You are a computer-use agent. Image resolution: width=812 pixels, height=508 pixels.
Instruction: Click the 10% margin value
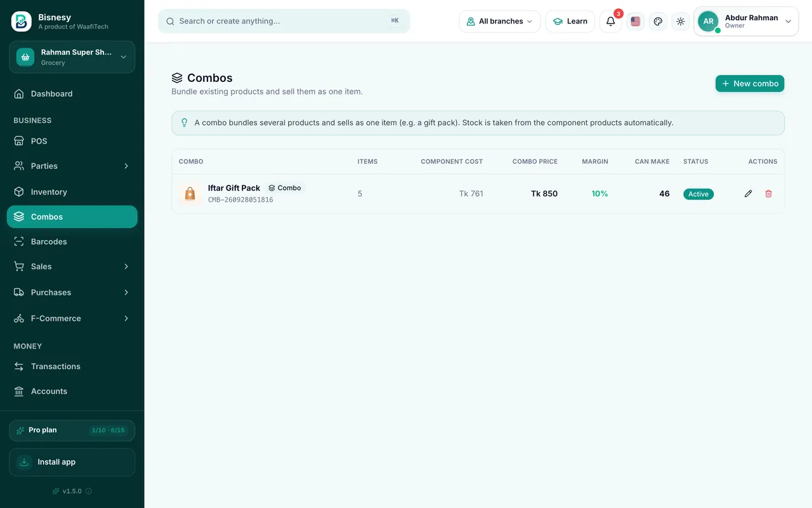[599, 194]
